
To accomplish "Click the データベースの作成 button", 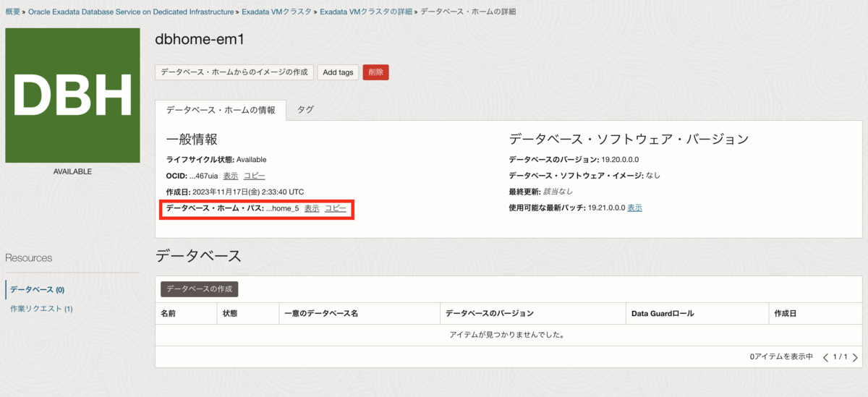I will (199, 289).
